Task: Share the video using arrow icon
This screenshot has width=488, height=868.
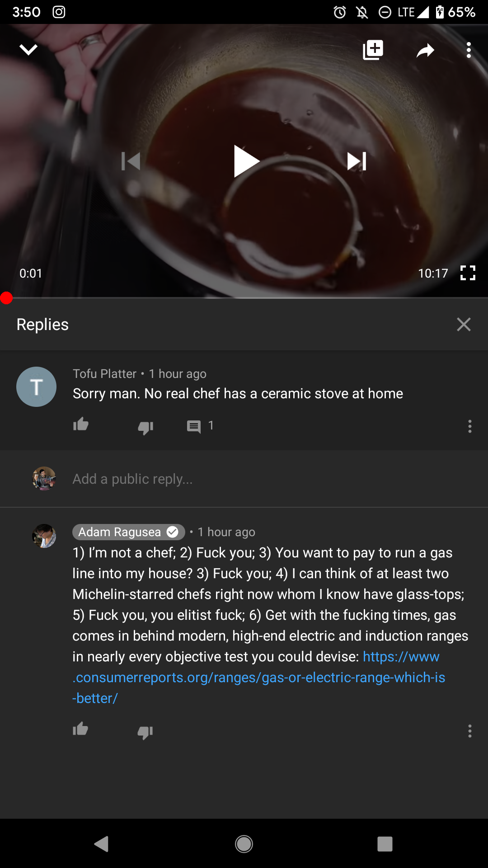Action: pyautogui.click(x=425, y=50)
